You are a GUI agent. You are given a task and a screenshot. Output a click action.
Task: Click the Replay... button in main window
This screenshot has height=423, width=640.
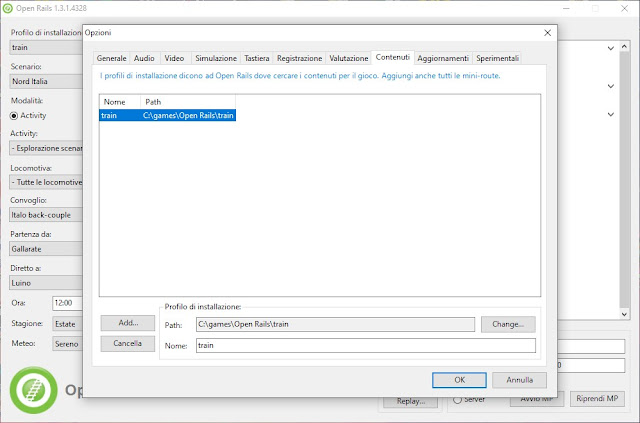click(411, 401)
